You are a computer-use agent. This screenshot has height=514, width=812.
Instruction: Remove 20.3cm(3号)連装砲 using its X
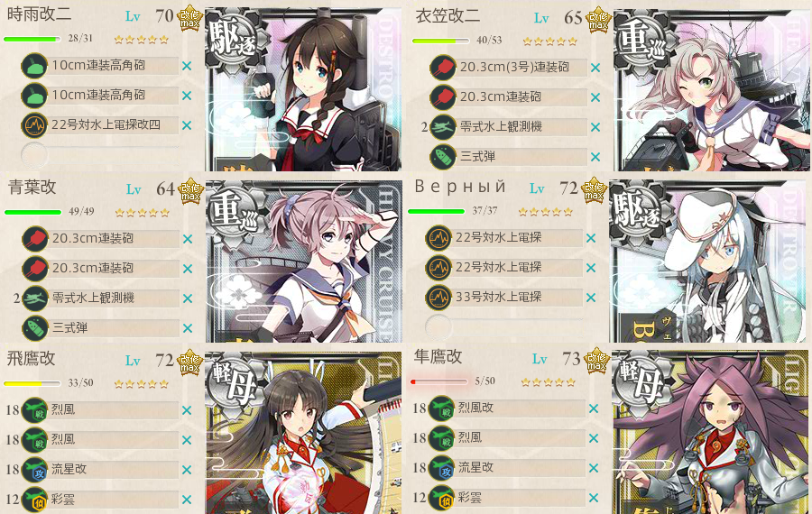(x=595, y=68)
